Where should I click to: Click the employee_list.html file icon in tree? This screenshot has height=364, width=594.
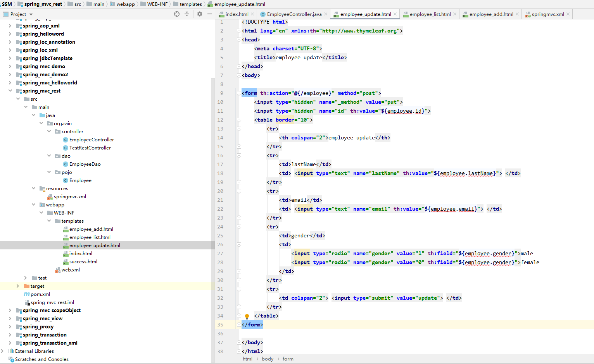pos(66,237)
